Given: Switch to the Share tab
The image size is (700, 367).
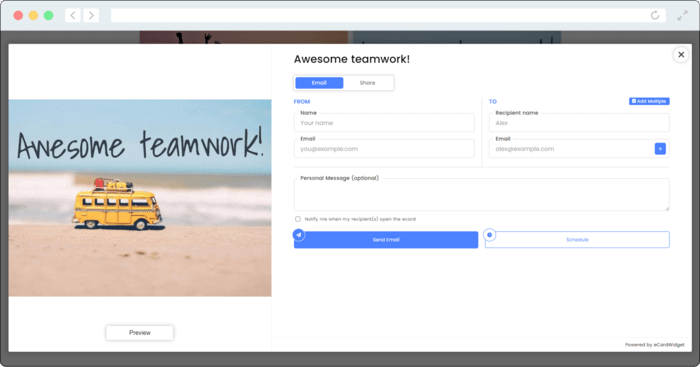Looking at the screenshot, I should 367,83.
